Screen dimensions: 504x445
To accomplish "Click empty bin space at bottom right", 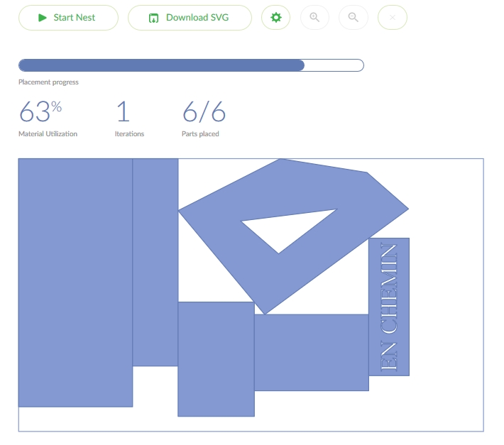I will [440, 405].
